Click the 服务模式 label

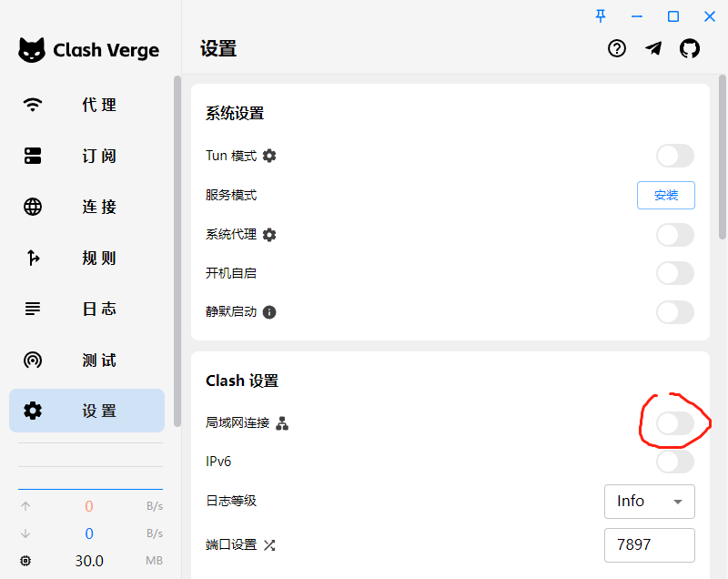pyautogui.click(x=231, y=195)
